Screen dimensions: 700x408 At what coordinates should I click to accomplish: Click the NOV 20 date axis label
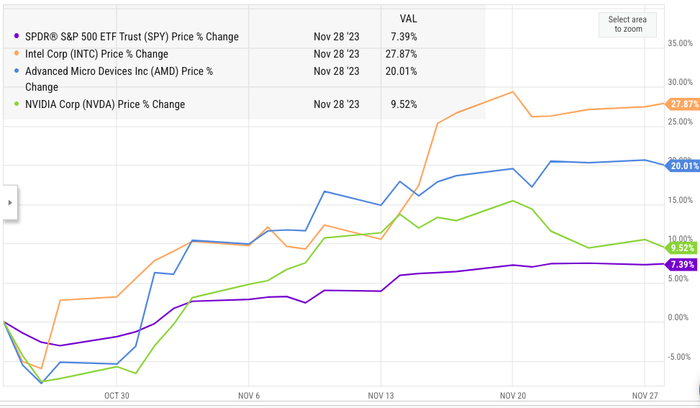(x=512, y=394)
